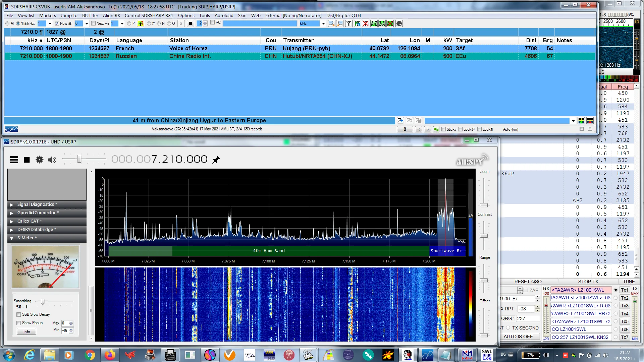Click the A-Z sort icon
Screen dimensions: 644x362
[x=374, y=23]
